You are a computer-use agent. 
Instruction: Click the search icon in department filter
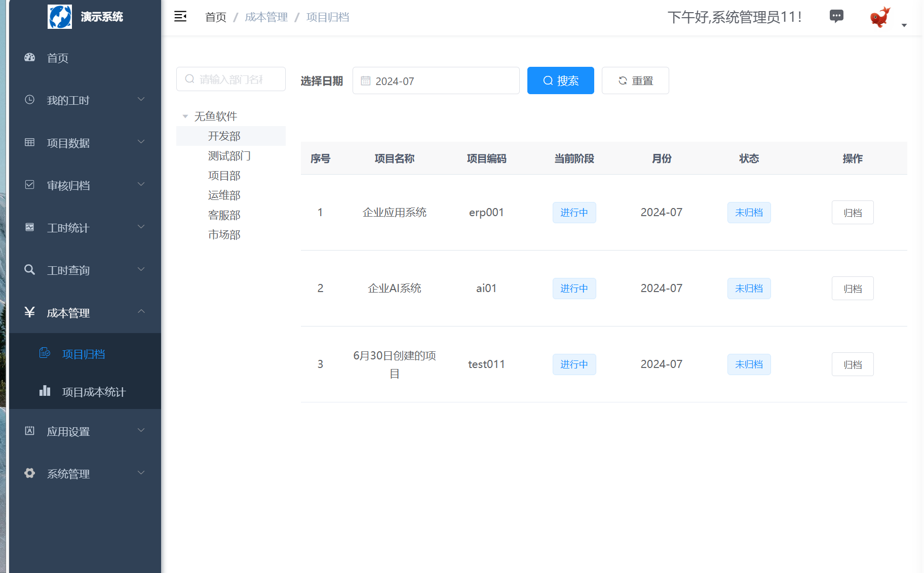click(190, 79)
